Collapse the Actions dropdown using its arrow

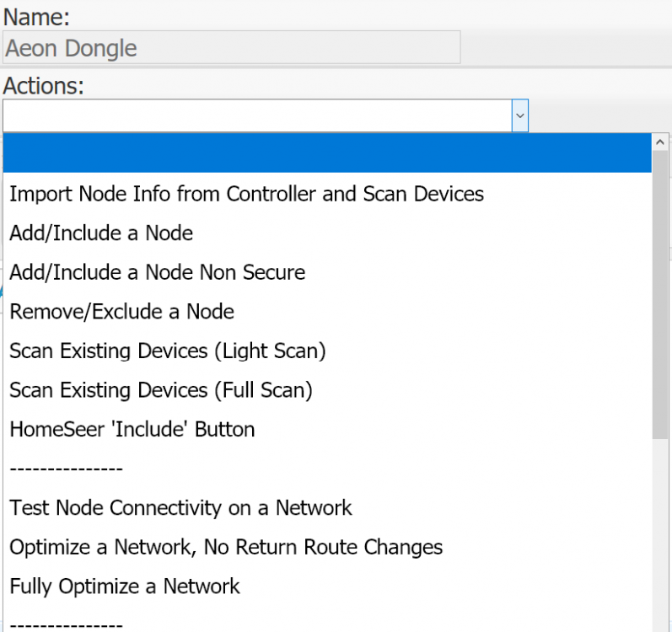[x=519, y=115]
